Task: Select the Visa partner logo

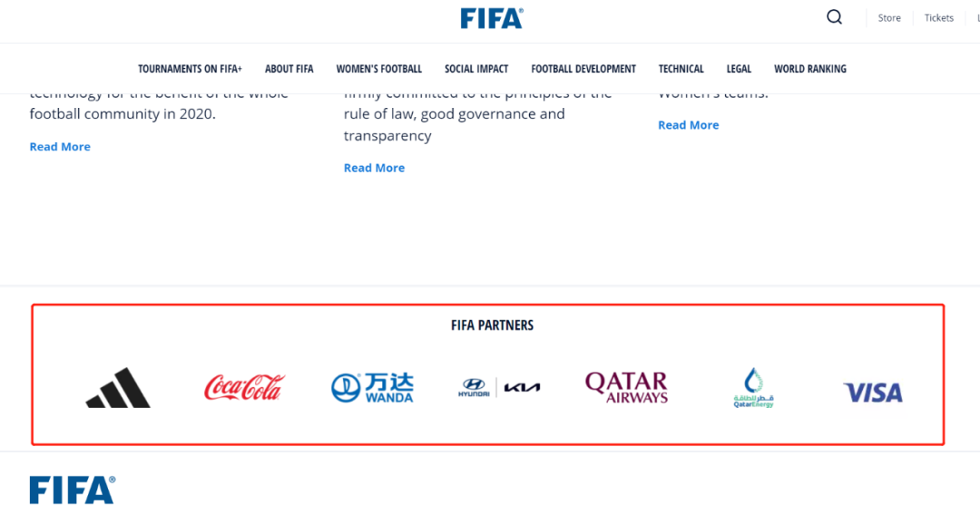Action: click(873, 393)
